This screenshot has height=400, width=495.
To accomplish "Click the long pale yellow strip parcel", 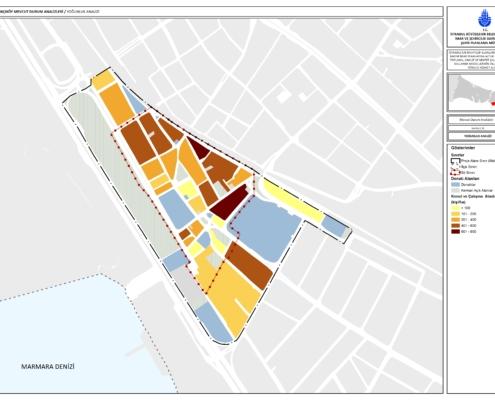I will [293, 201].
